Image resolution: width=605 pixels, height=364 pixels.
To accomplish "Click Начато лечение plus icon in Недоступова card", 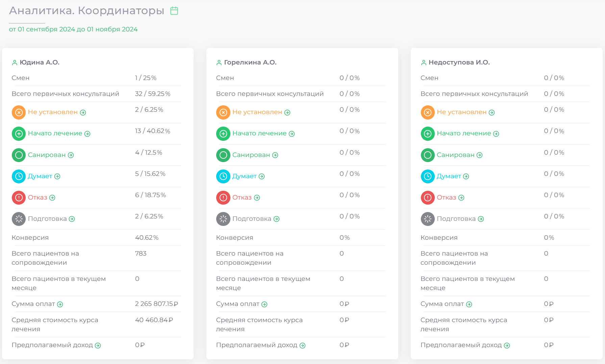I will 428,134.
